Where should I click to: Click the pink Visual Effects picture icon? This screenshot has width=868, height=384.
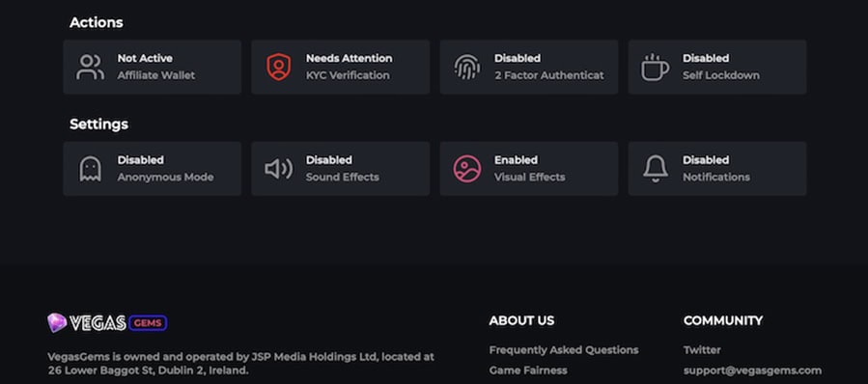click(x=467, y=169)
